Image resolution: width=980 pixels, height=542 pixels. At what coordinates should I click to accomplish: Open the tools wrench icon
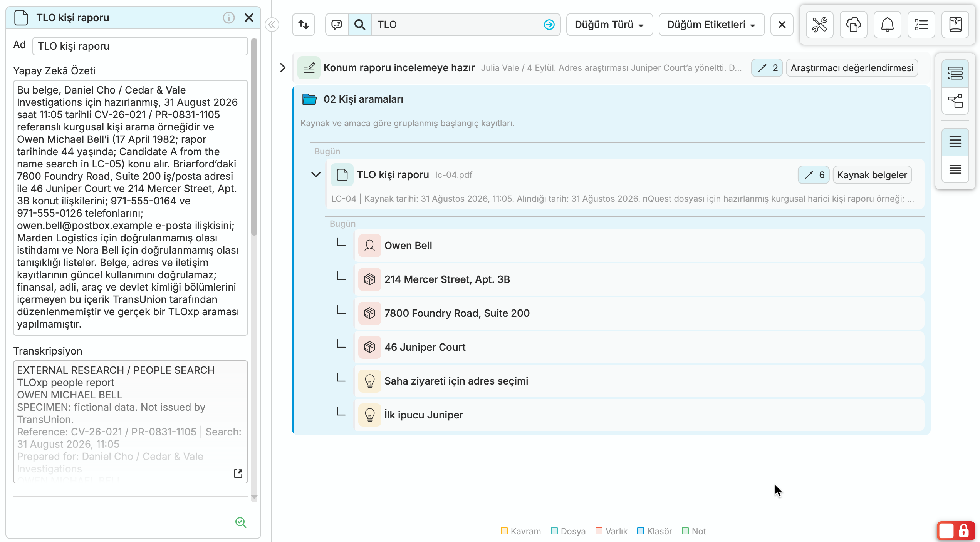coord(819,25)
